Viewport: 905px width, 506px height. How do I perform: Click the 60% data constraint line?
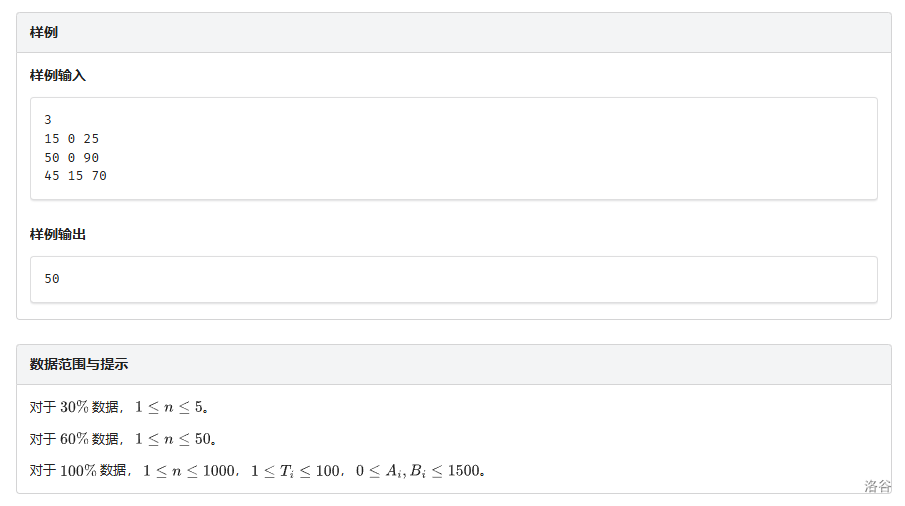point(123,439)
